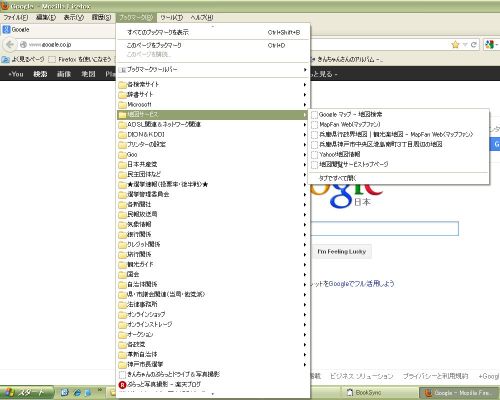This screenshot has width=500, height=400.
Task: Open the 履歴(S) menu
Action: point(101,17)
